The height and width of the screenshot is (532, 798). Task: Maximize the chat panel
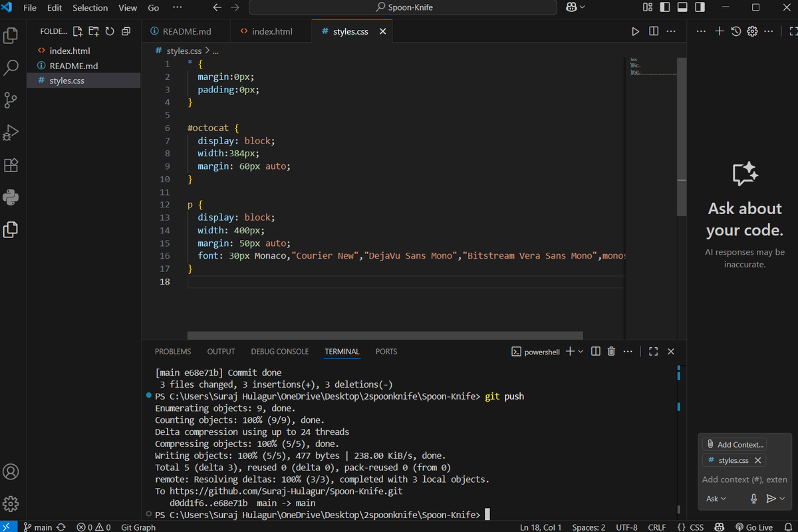(792, 31)
